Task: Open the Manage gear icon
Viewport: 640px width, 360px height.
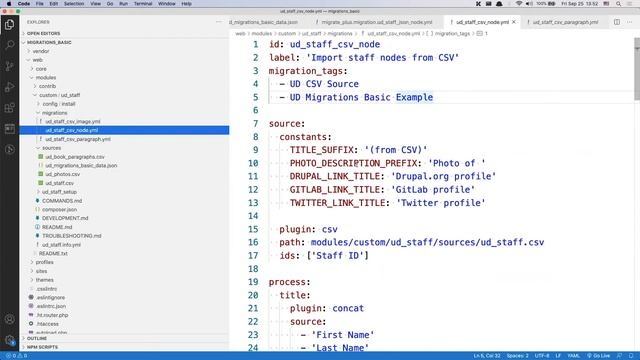Action: coord(9,340)
